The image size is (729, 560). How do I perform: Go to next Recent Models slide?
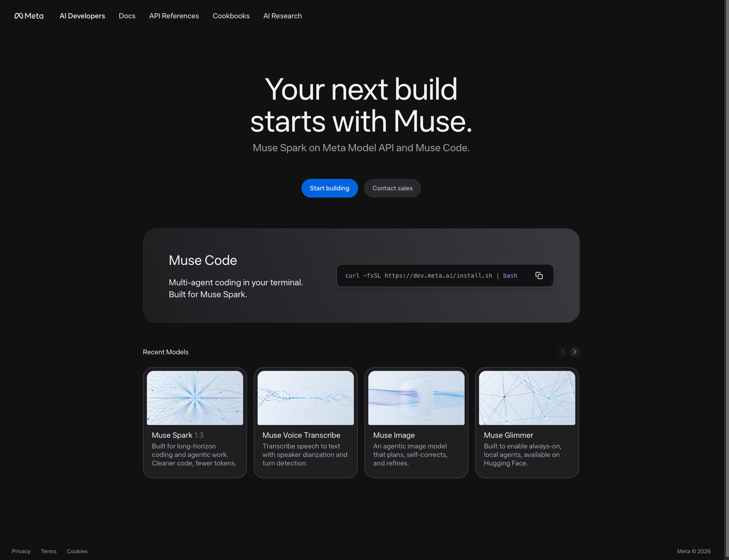[x=574, y=352]
